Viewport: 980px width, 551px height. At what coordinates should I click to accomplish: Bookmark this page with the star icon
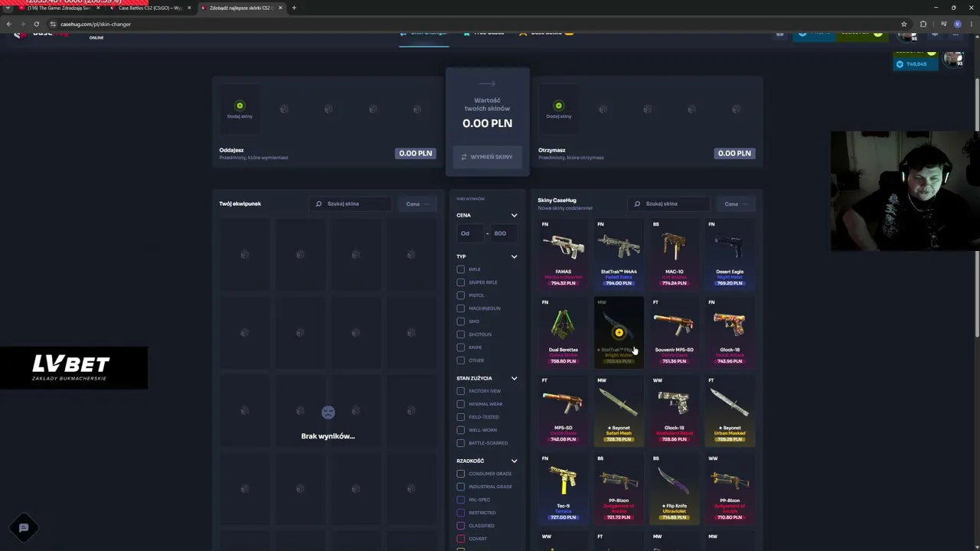[x=903, y=24]
